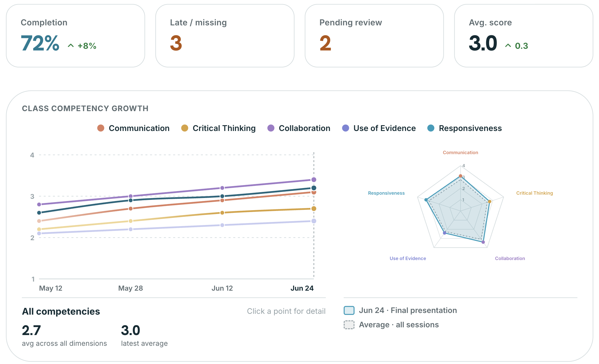Click the Responsiveness legend color dot
This screenshot has height=364, width=599.
coord(431,128)
